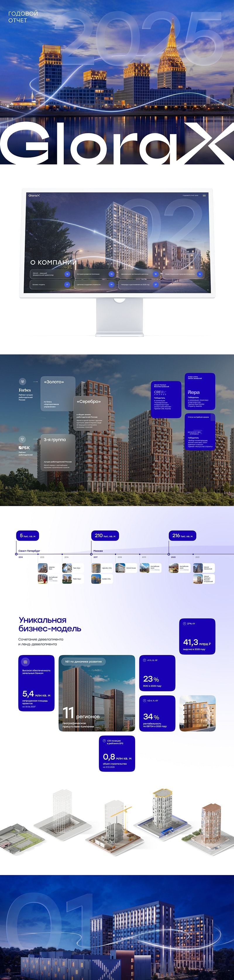Click the '№1 по динамике развития' tag
The image size is (234, 980).
click(84, 662)
